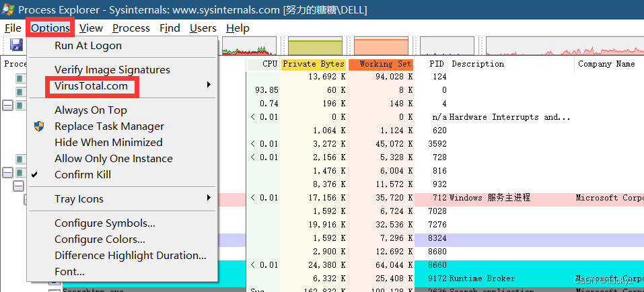Sort by the Private Bytes column header
The width and height of the screenshot is (644, 292).
pos(314,64)
